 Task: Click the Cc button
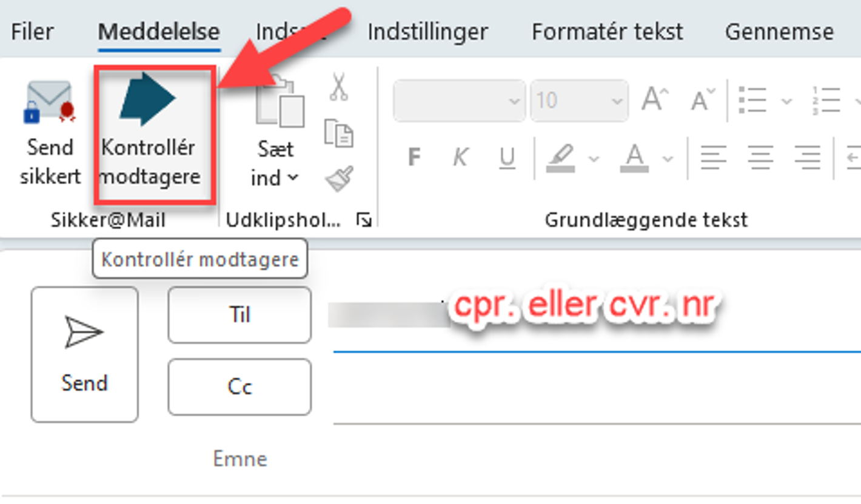click(x=240, y=387)
